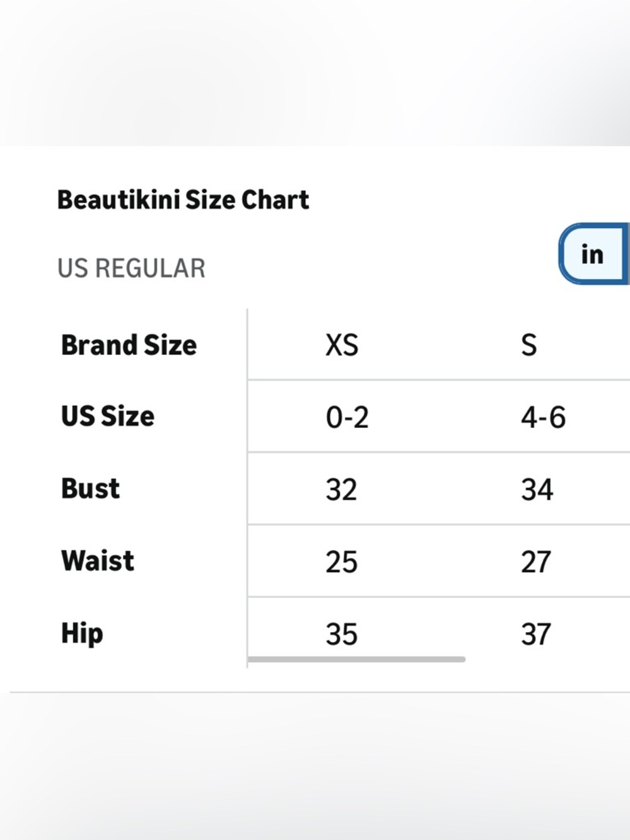Toggle the "in" inches unit button
Screen dimensions: 630x840
pyautogui.click(x=594, y=253)
